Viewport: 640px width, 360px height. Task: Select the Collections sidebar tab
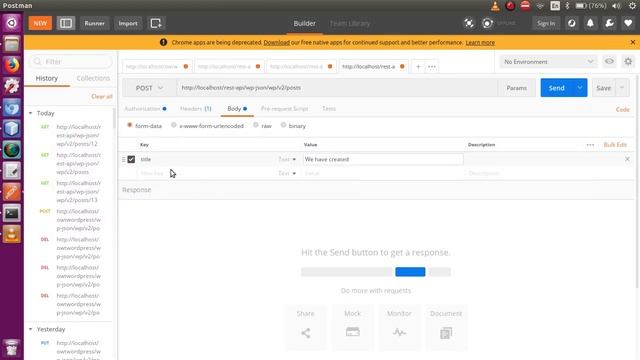coord(93,78)
